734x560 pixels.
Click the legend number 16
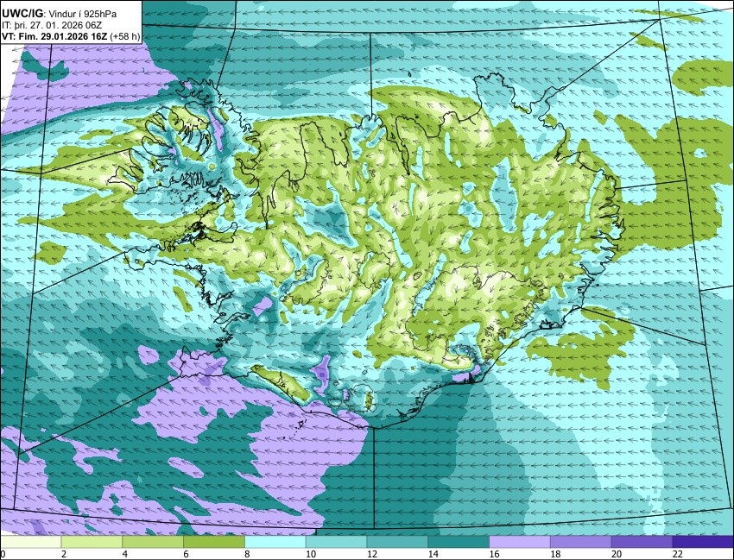(494, 554)
